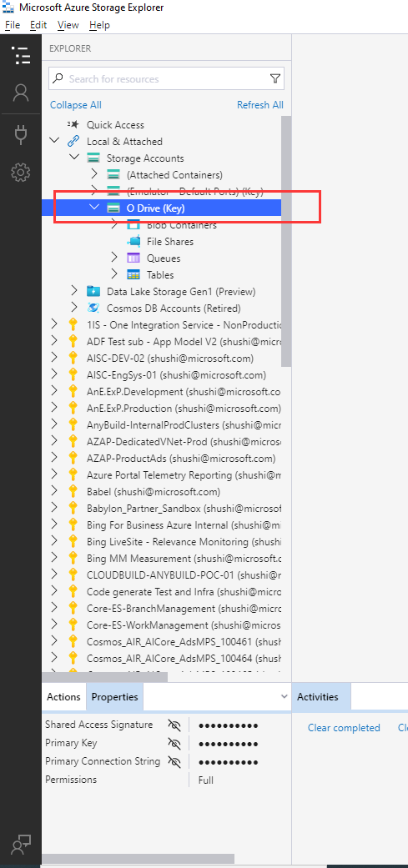Click the O Drive storage account icon
Screen dimensions: 408x868
pyautogui.click(x=113, y=208)
